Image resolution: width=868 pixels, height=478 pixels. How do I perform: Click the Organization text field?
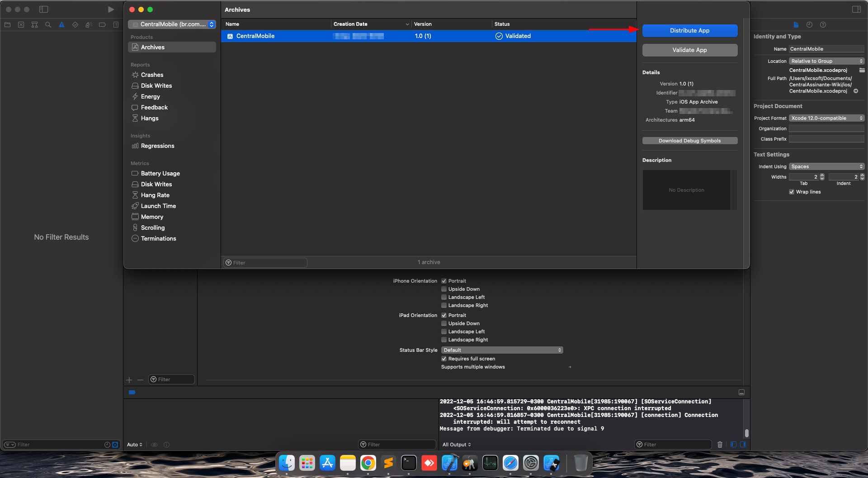pos(826,128)
